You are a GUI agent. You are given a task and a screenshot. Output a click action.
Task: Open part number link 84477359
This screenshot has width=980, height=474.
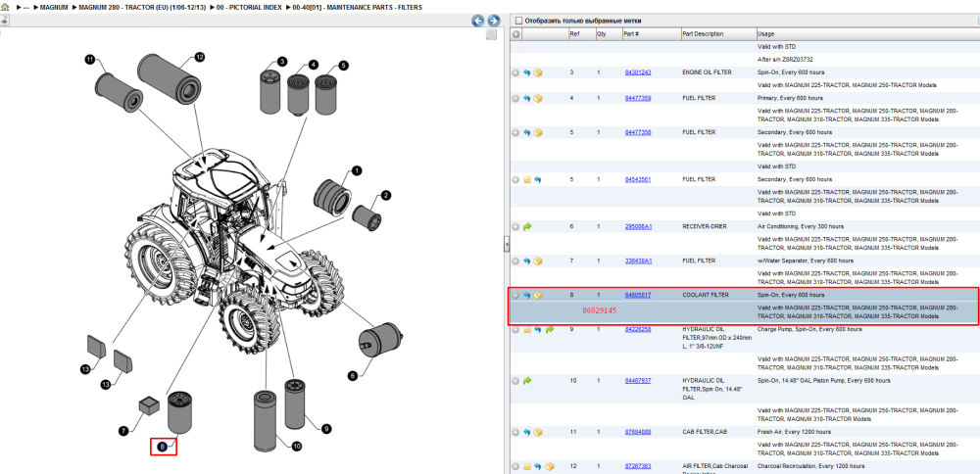pyautogui.click(x=638, y=99)
